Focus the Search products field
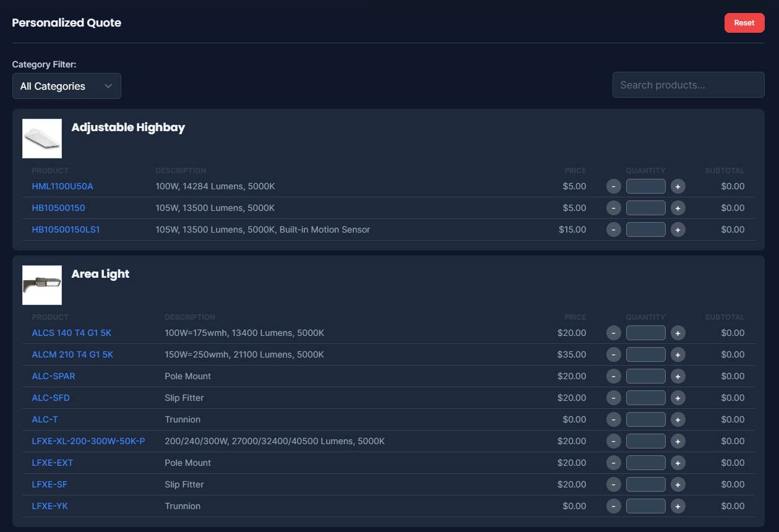The image size is (779, 532). [688, 85]
